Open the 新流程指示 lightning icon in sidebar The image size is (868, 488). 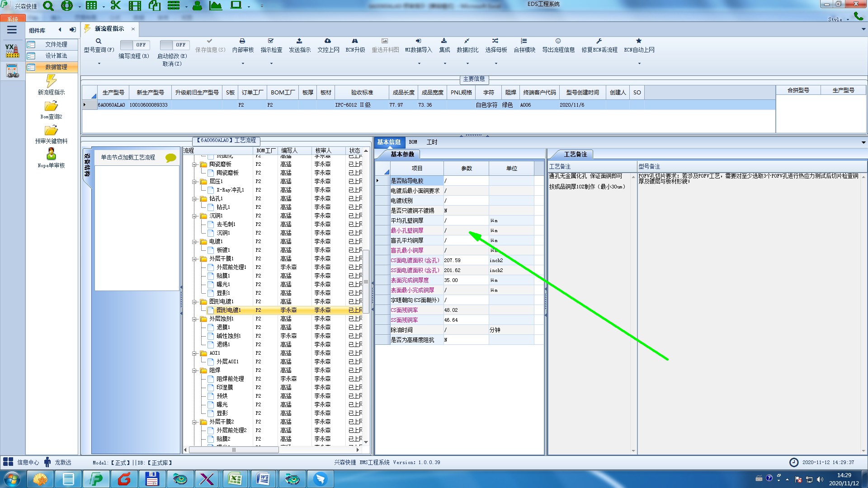(x=51, y=81)
